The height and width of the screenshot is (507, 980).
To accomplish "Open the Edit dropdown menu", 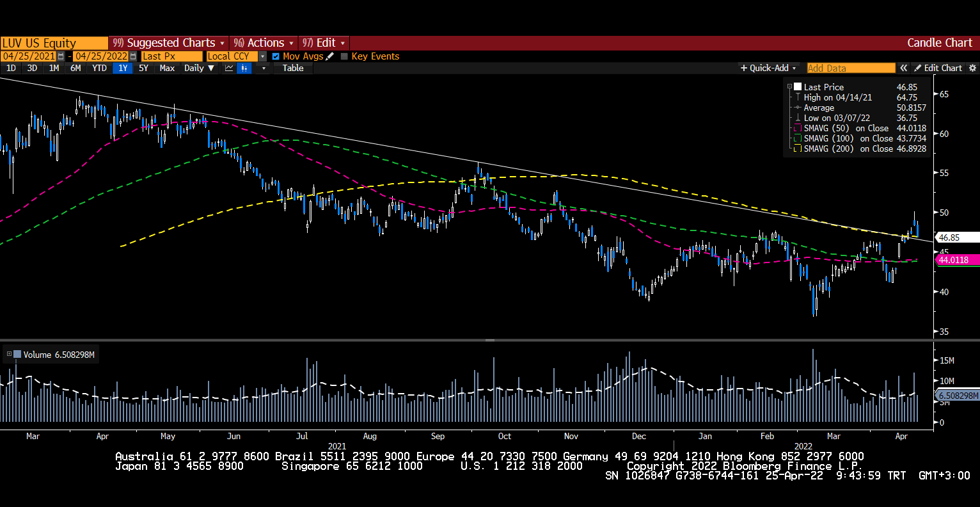I will click(x=324, y=43).
